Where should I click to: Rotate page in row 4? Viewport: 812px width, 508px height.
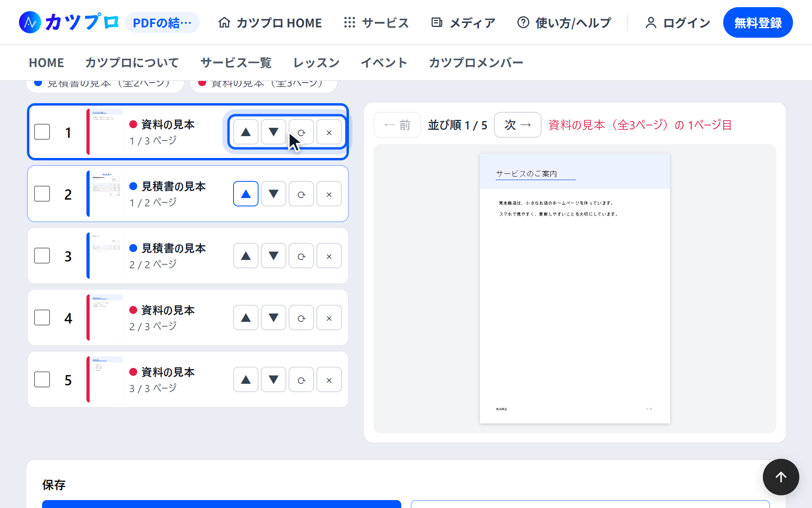tap(301, 318)
